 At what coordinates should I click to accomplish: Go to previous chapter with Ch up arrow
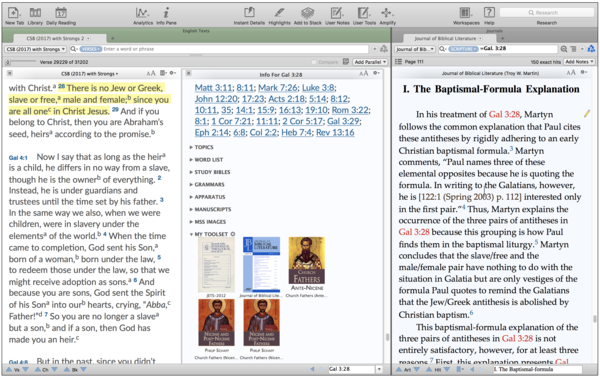38,369
